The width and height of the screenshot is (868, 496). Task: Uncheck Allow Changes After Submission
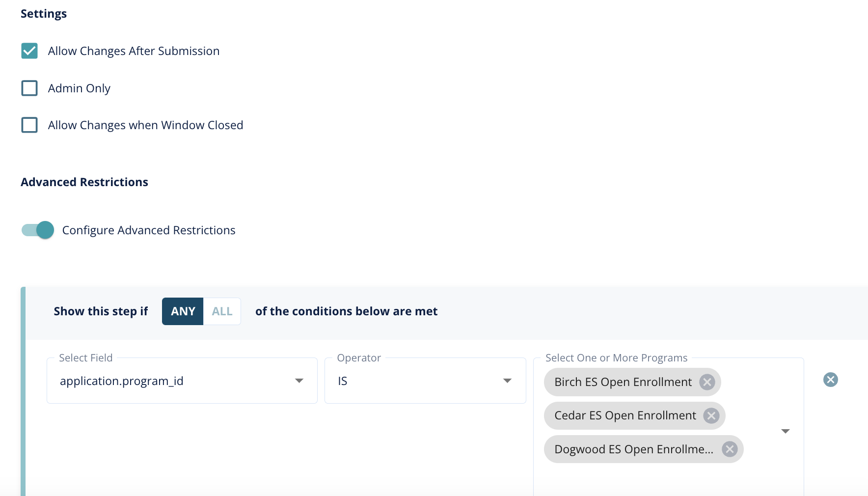click(x=29, y=51)
